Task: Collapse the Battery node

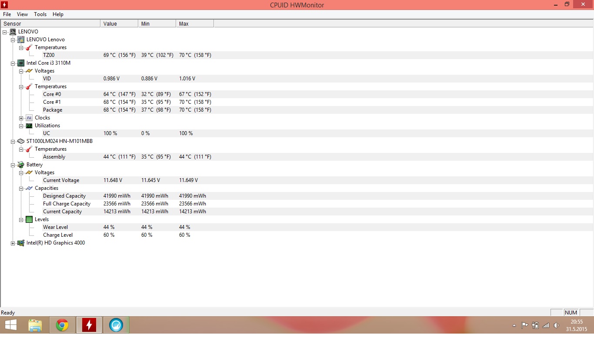Action: coord(13,165)
